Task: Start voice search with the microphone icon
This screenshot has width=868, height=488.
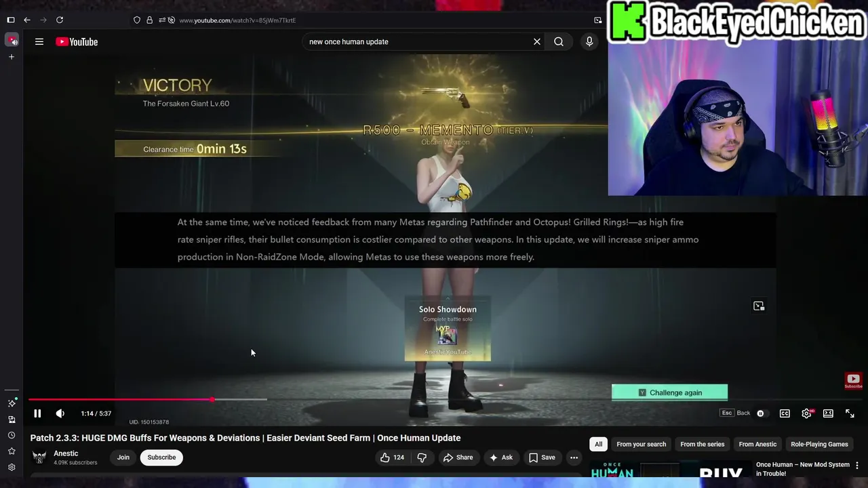Action: (x=589, y=42)
